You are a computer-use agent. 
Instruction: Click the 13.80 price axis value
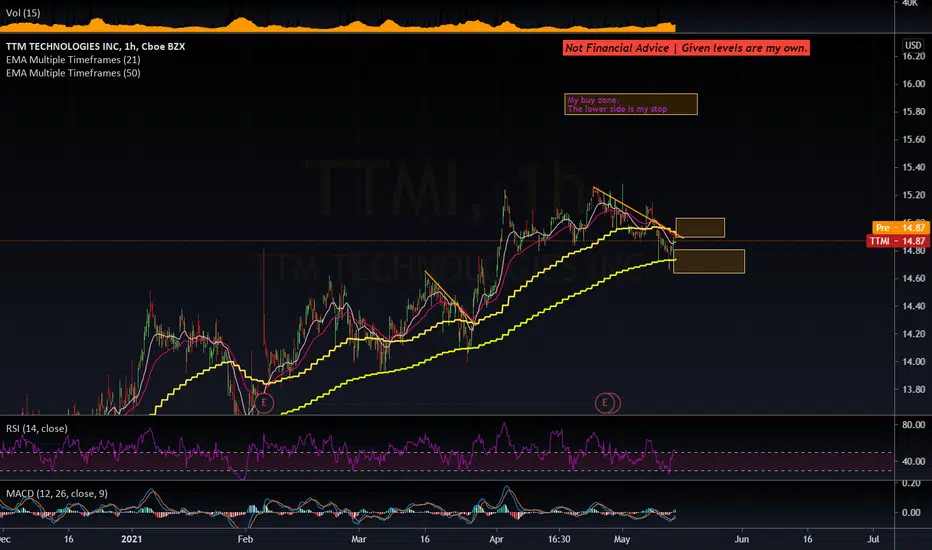pos(913,389)
